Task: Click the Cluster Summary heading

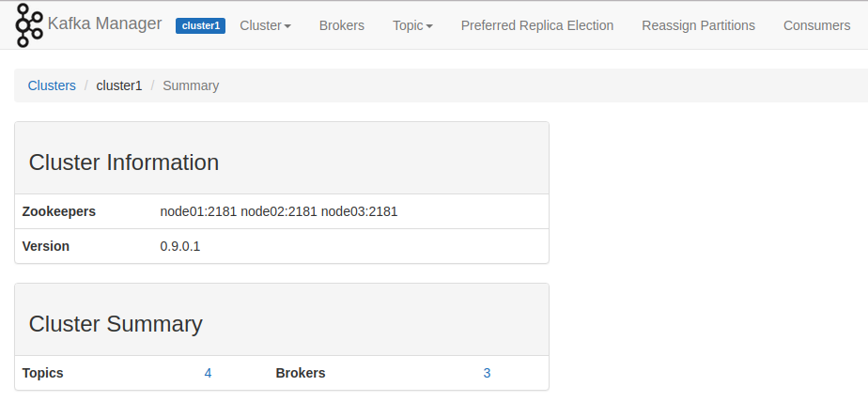Action: (116, 324)
